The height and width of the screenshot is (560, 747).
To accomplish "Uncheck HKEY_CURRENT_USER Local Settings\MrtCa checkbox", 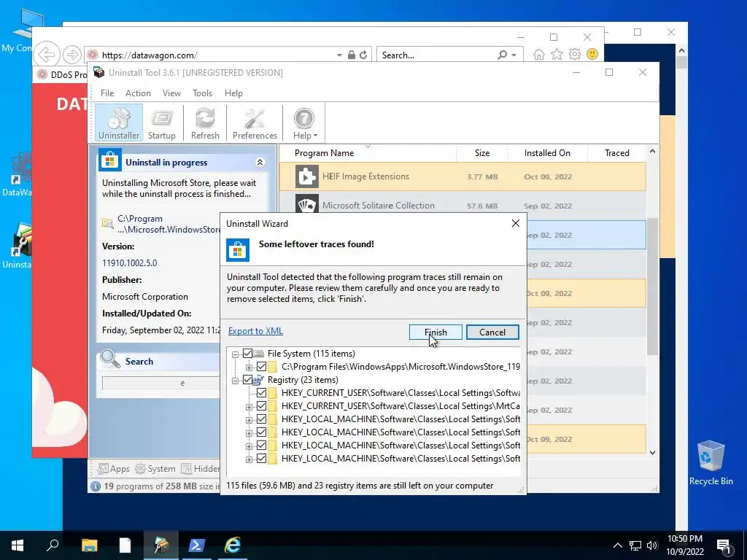I will pyautogui.click(x=262, y=406).
